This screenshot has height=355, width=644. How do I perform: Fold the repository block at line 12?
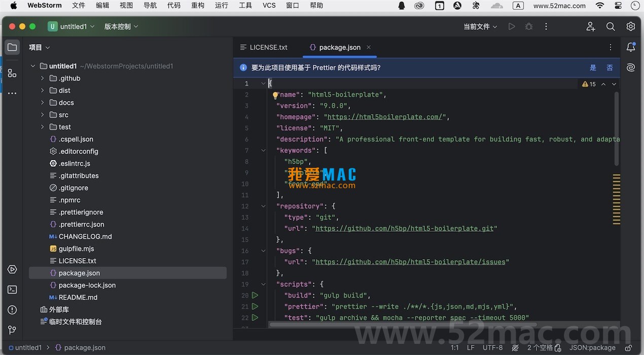pos(263,206)
